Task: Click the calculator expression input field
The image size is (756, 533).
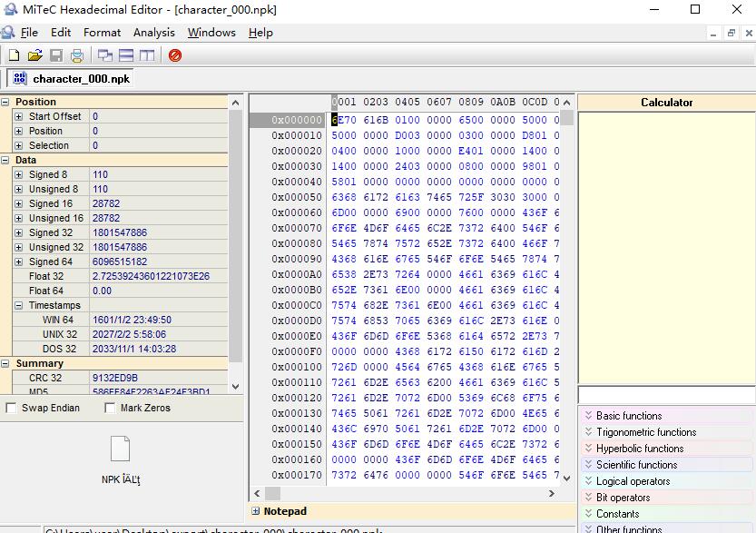Action: (666, 396)
